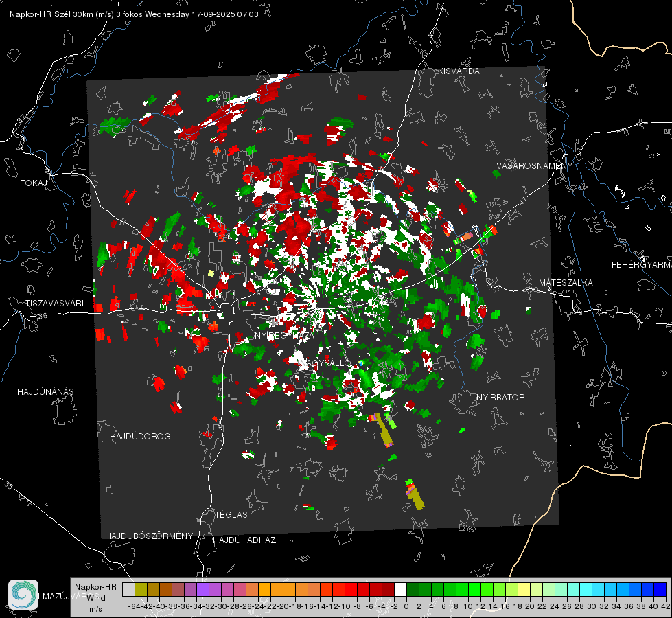The height and width of the screenshot is (618, 672).
Task: Select the pale yellow swatch near 18
Action: [x=524, y=589]
